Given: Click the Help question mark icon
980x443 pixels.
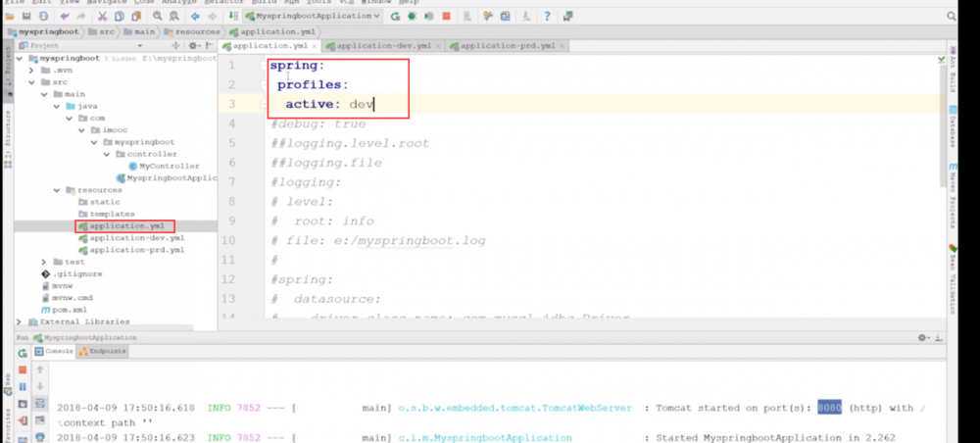Looking at the screenshot, I should coord(547,17).
